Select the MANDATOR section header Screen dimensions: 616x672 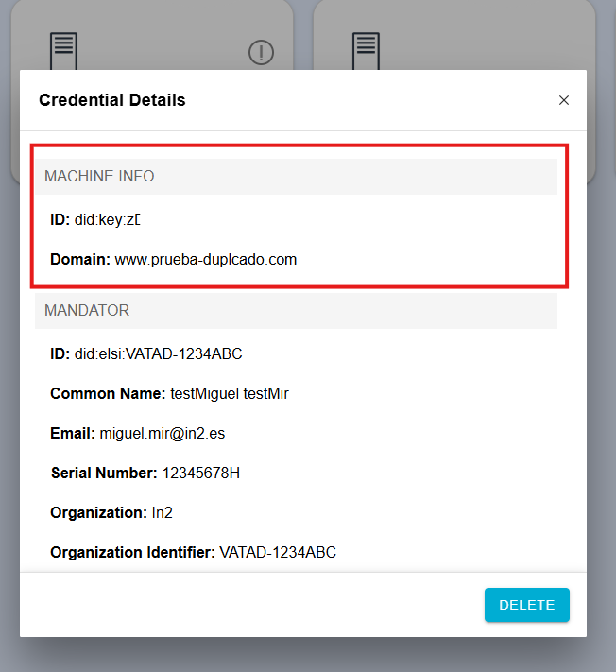coord(87,310)
